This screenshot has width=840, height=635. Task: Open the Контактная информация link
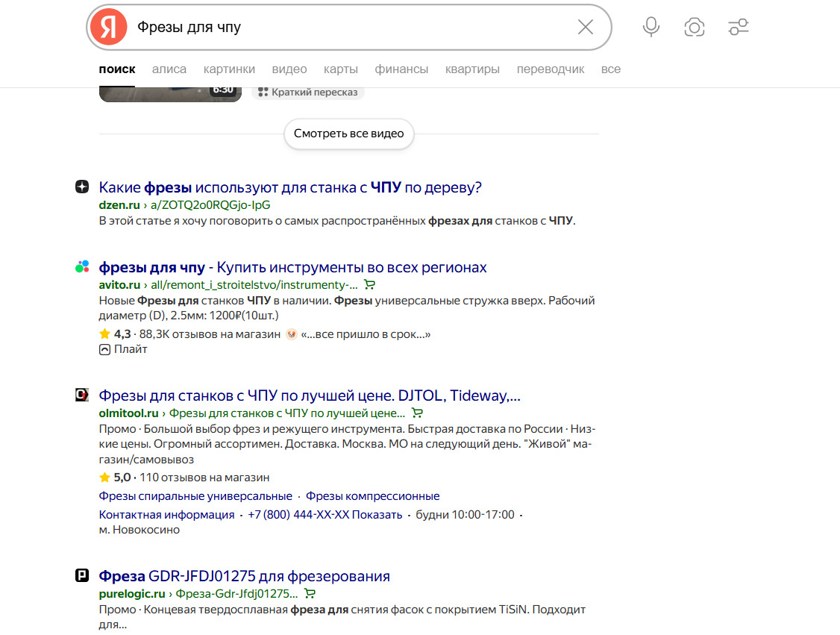point(166,514)
